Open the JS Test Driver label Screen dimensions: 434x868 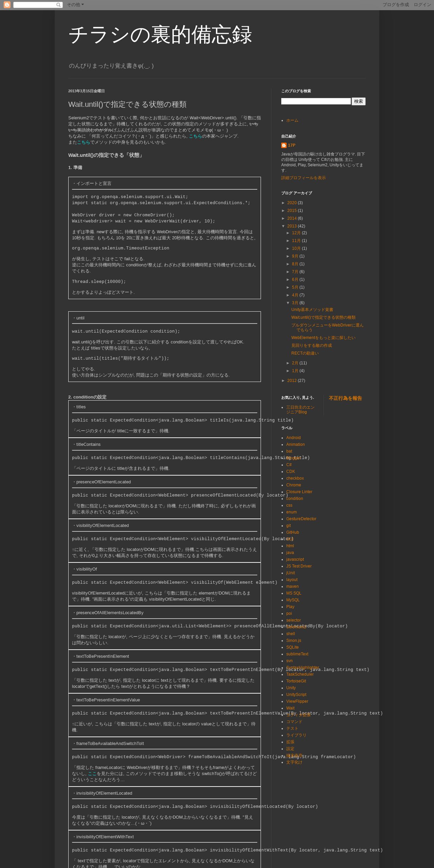point(299,566)
